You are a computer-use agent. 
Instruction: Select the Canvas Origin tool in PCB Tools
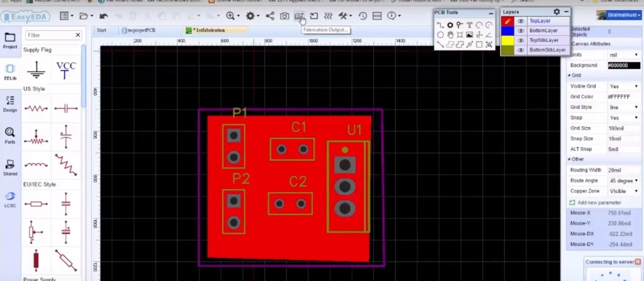[479, 35]
